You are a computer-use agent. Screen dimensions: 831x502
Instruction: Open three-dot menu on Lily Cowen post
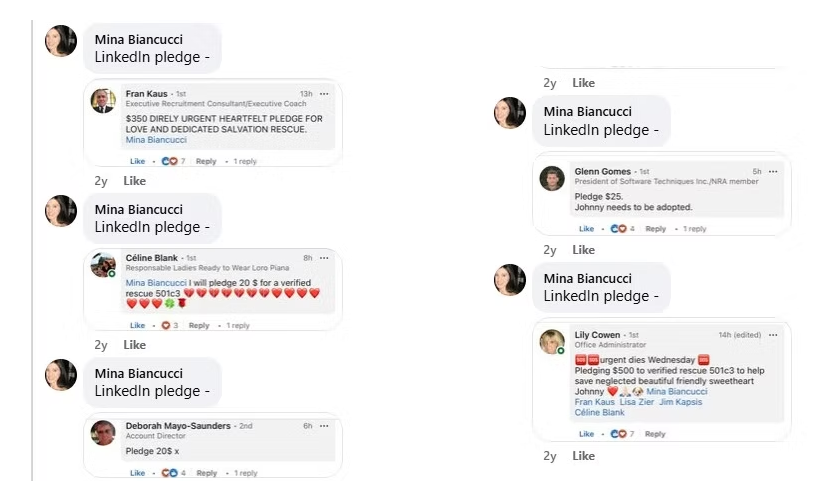pyautogui.click(x=773, y=334)
